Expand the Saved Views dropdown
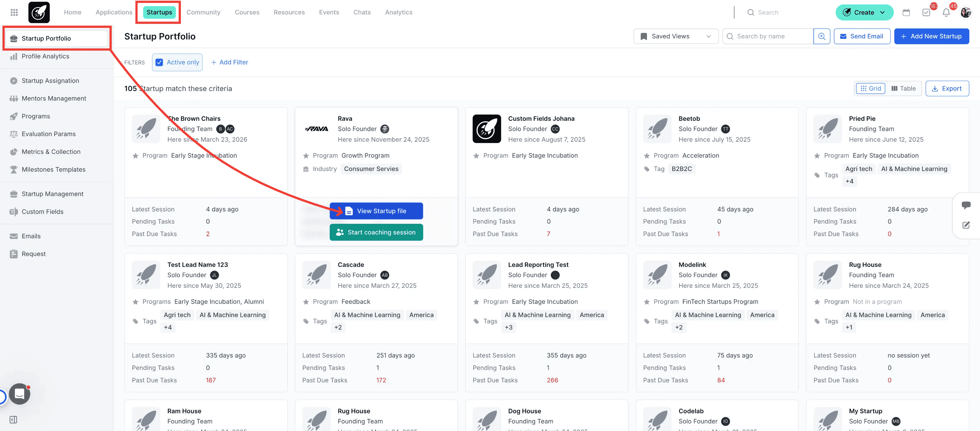Image resolution: width=980 pixels, height=431 pixels. (676, 36)
